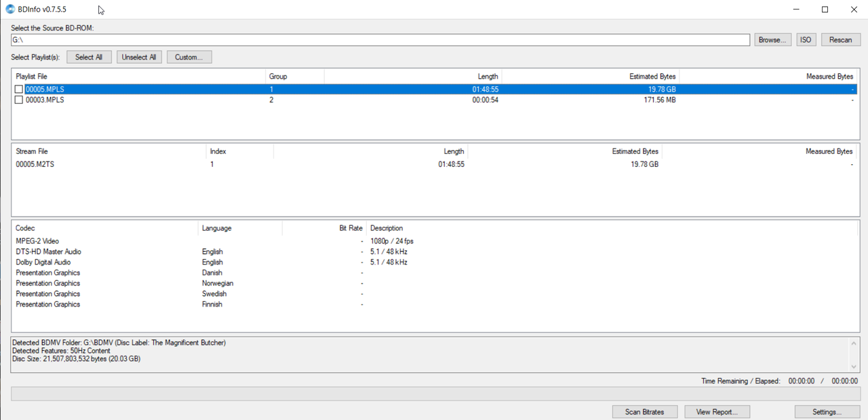Click the 00:00:54 playlist length

point(486,100)
